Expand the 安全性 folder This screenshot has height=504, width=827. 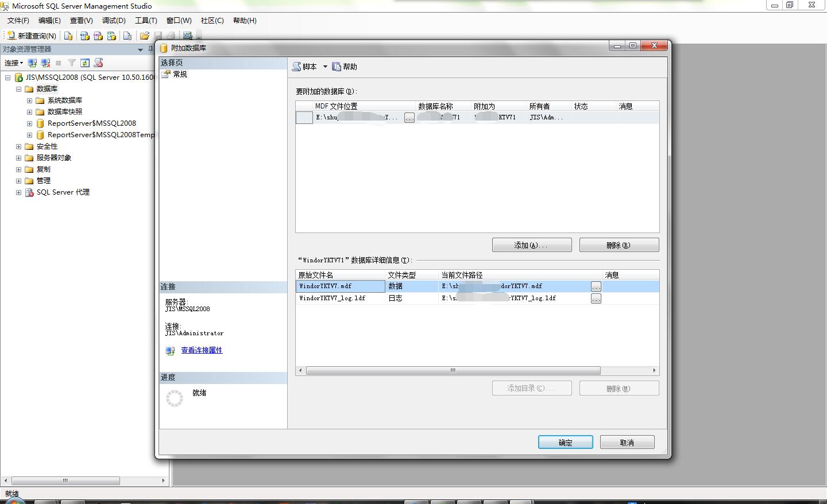(18, 146)
